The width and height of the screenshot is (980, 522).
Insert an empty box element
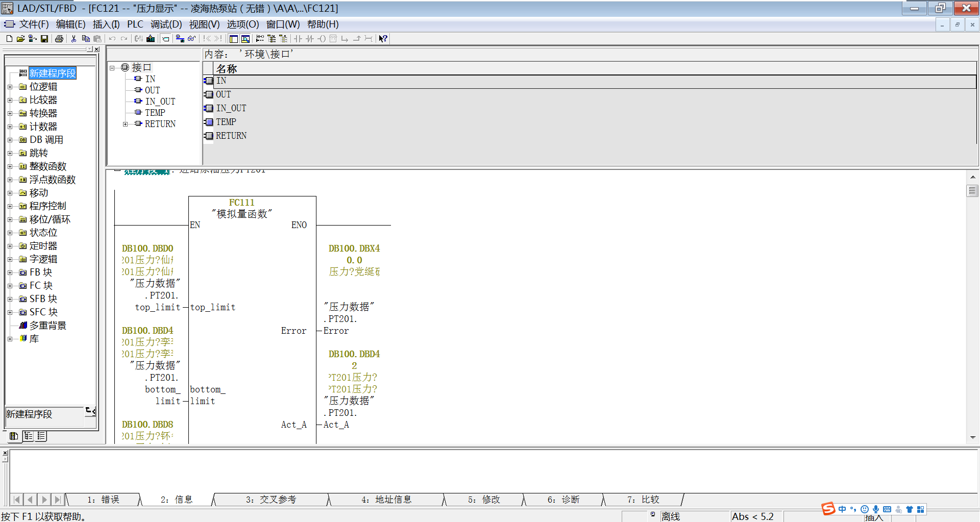click(333, 39)
